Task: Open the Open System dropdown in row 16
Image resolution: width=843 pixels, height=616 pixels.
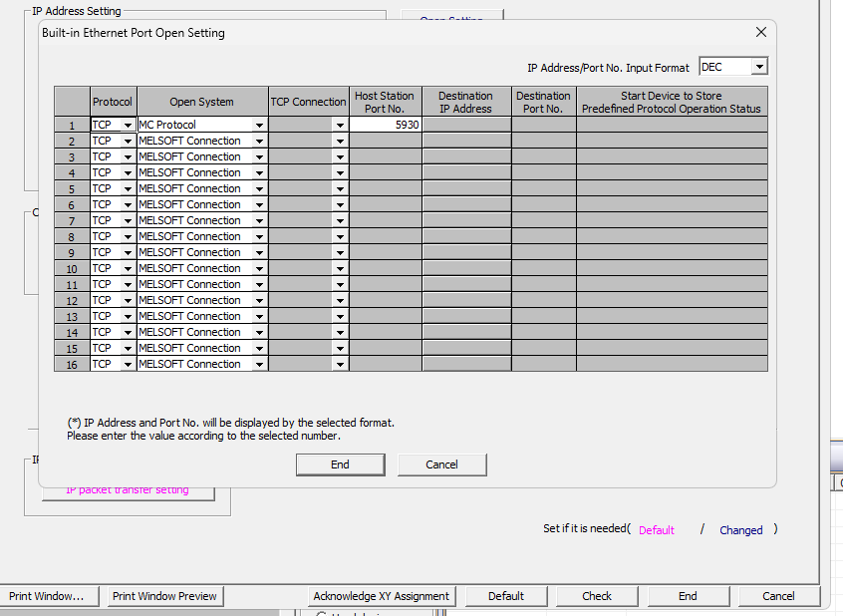Action: [259, 365]
